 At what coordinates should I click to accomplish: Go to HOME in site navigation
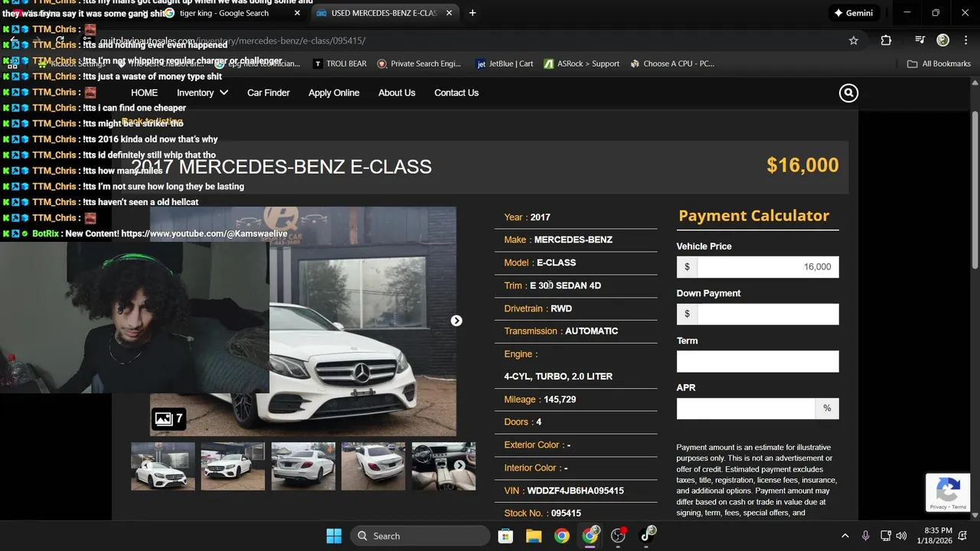coord(144,93)
